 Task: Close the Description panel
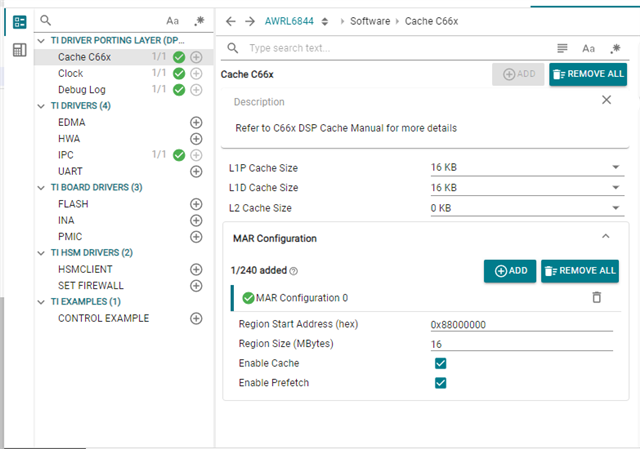(x=606, y=100)
